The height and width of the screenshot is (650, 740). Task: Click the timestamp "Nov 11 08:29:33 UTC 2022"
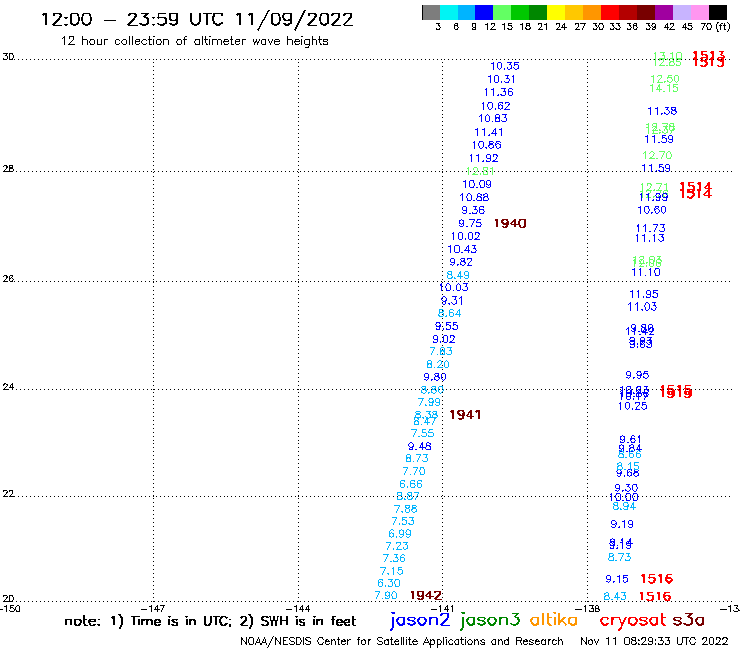(654, 641)
